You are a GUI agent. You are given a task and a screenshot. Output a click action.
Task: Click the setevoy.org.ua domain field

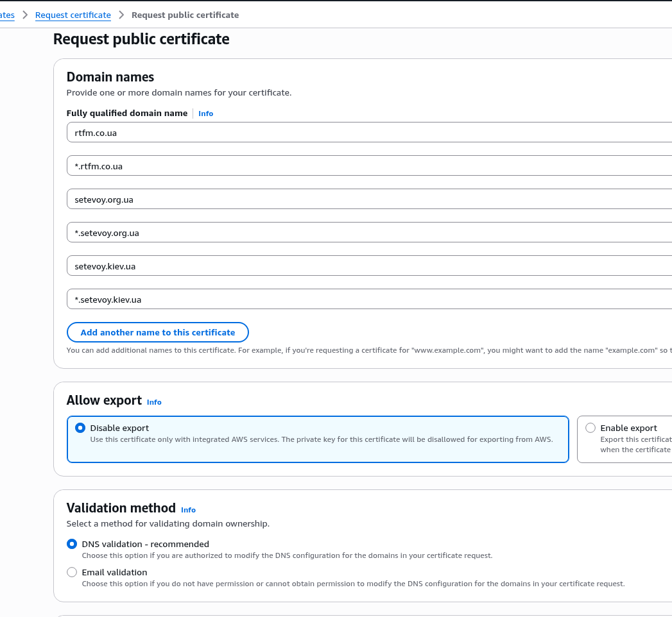[369, 199]
